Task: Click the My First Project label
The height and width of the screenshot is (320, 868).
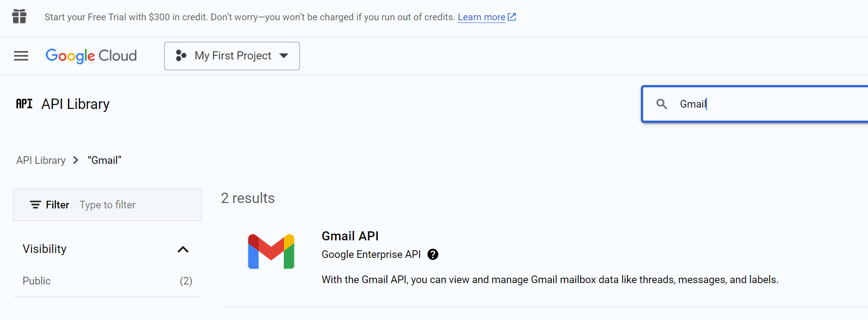Action: point(233,56)
